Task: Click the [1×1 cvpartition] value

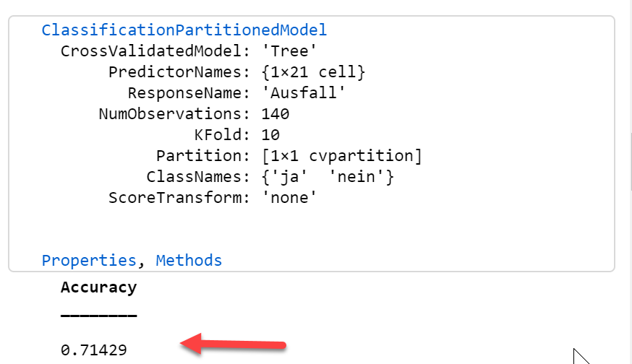Action: (x=341, y=156)
